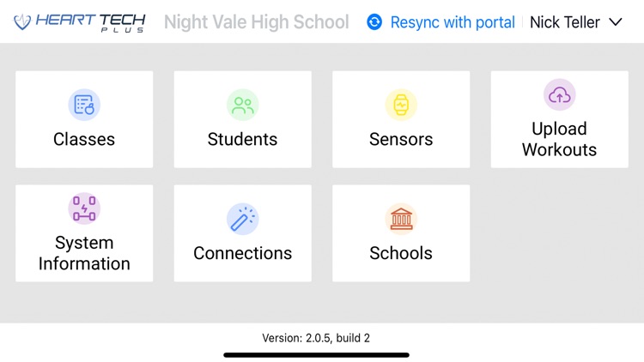Screen dimensions: 644x362
Task: Open the Nick Teller user menu
Action: 565,22
